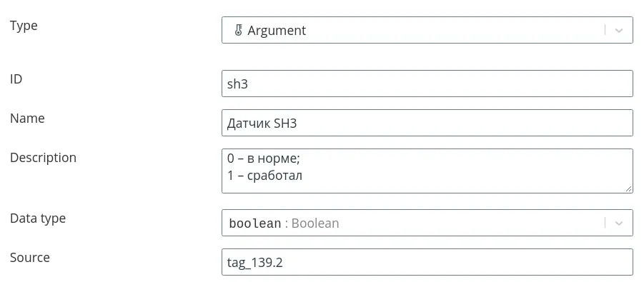Image resolution: width=644 pixels, height=282 pixels.
Task: Click the Description textarea resize grip
Action: point(629,188)
